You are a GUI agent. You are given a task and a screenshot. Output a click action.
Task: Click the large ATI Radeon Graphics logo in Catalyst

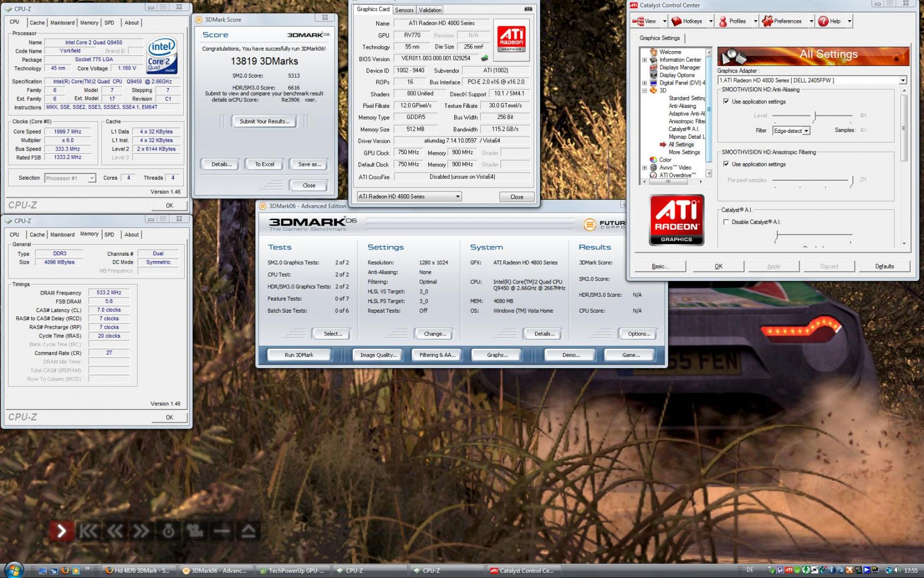(x=676, y=220)
